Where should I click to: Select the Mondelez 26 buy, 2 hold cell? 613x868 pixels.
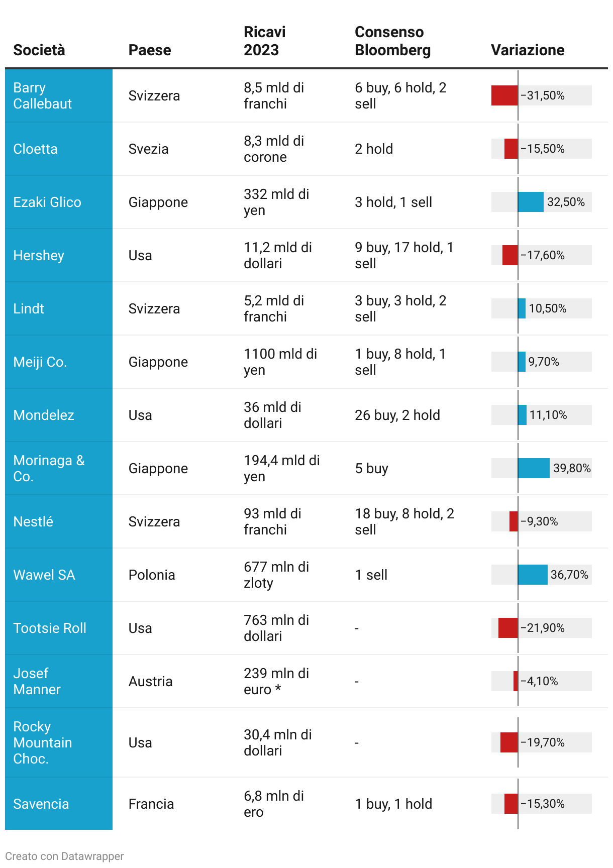[x=397, y=415]
